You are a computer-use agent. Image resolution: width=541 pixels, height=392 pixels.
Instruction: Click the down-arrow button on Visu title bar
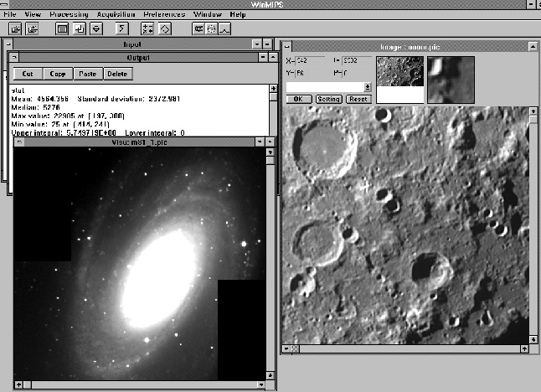tap(260, 142)
